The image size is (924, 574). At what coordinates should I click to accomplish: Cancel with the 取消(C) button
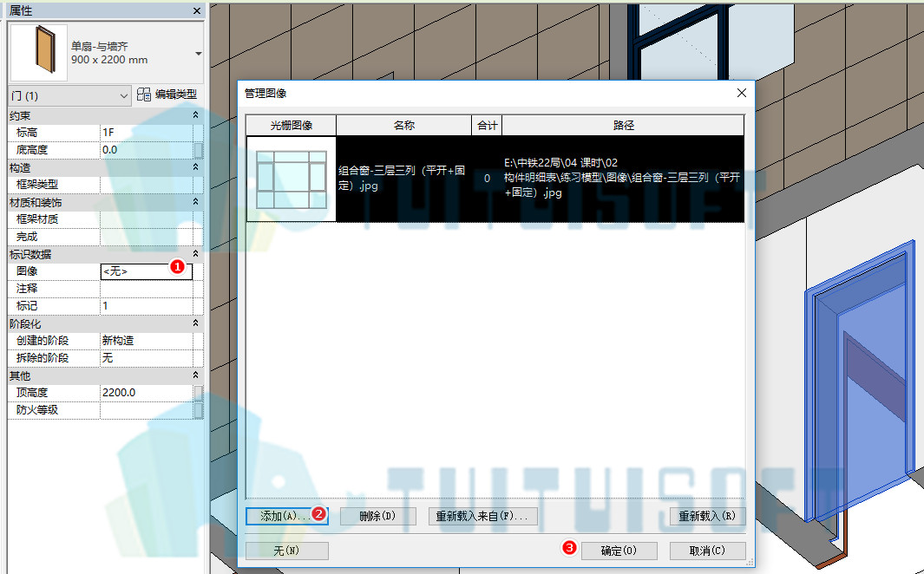(708, 551)
